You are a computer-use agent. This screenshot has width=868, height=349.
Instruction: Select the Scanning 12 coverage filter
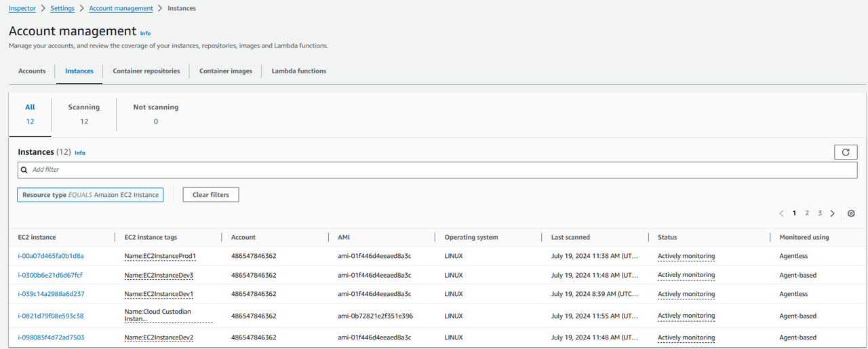click(84, 114)
